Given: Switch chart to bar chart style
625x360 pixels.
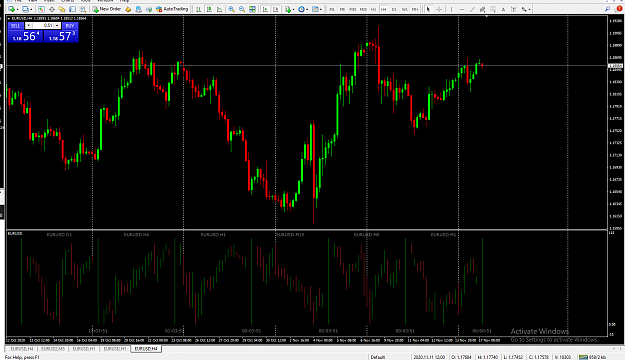Looking at the screenshot, I should 199,9.
